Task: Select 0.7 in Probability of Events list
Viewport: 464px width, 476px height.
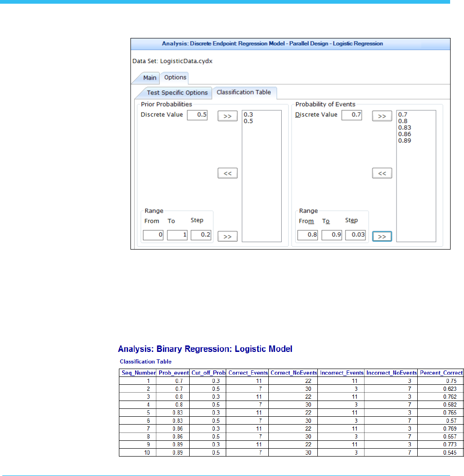Action: pos(403,114)
